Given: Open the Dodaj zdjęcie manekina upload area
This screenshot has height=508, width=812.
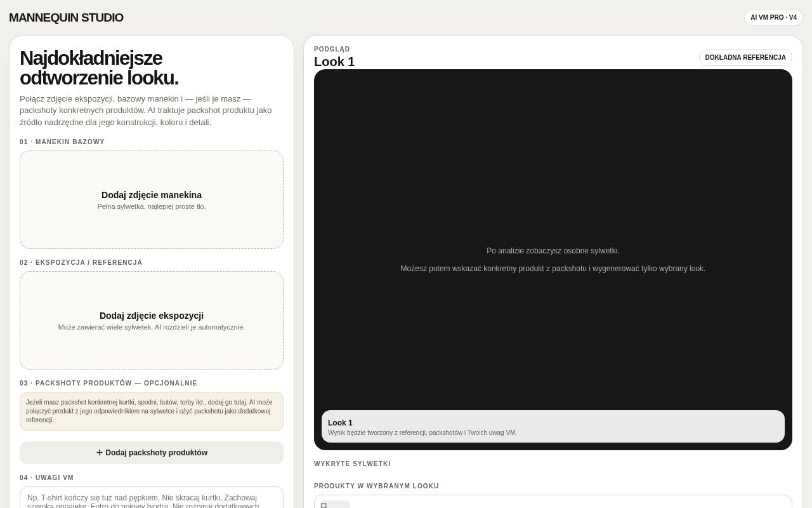Looking at the screenshot, I should [152, 199].
